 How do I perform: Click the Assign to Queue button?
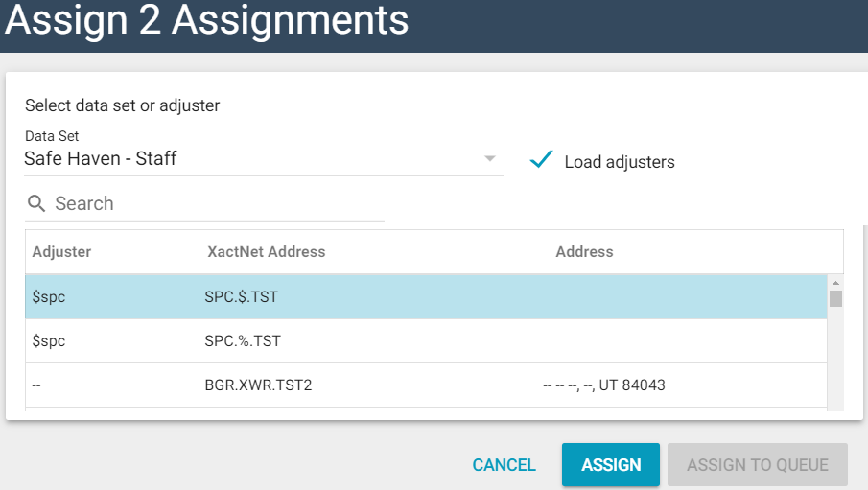(x=758, y=465)
